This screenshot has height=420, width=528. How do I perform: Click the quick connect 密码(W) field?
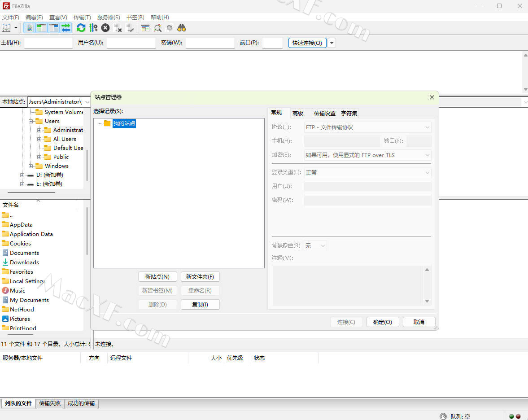pos(210,43)
